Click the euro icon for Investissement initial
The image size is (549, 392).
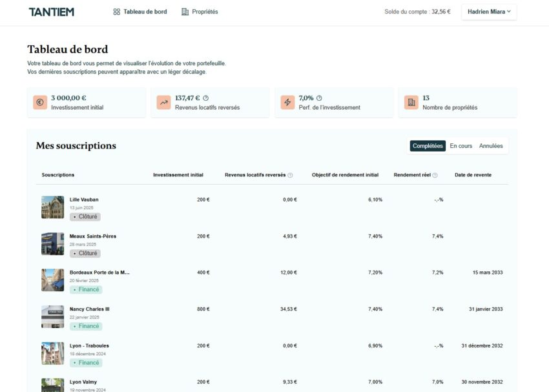pyautogui.click(x=39, y=103)
